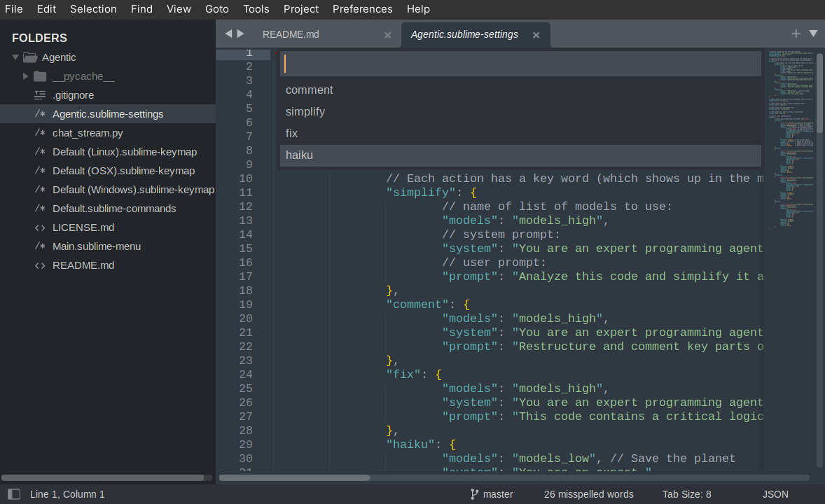
Task: Click the Agentic folder icon in FOLDERS panel
Action: pyautogui.click(x=32, y=57)
